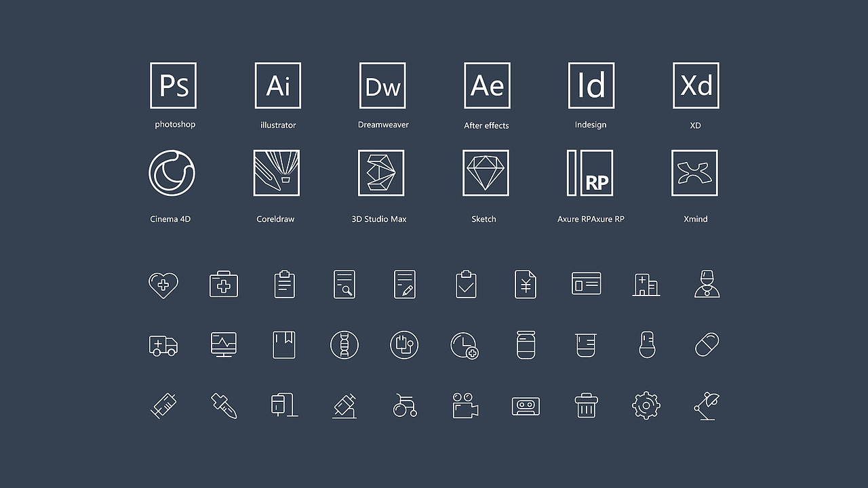Image resolution: width=868 pixels, height=488 pixels.
Task: Select the Ai Illustrator icon
Action: coord(278,85)
